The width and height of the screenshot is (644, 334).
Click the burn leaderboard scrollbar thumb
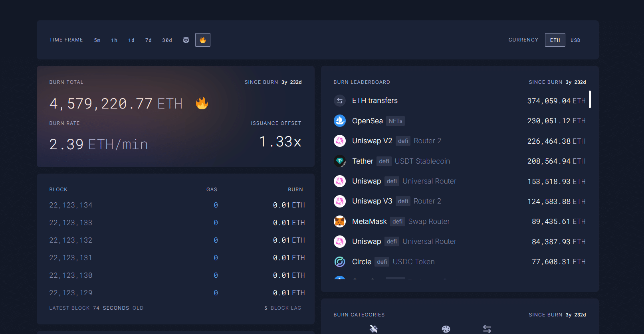pos(590,99)
